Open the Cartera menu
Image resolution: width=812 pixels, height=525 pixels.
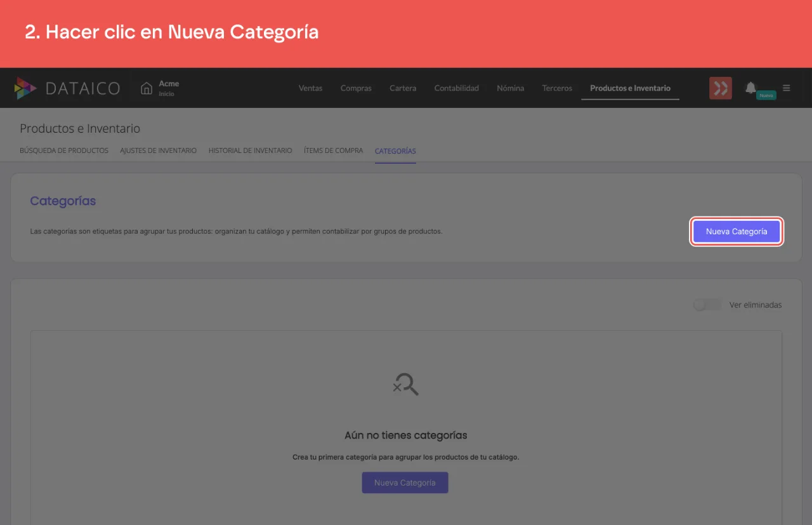403,88
